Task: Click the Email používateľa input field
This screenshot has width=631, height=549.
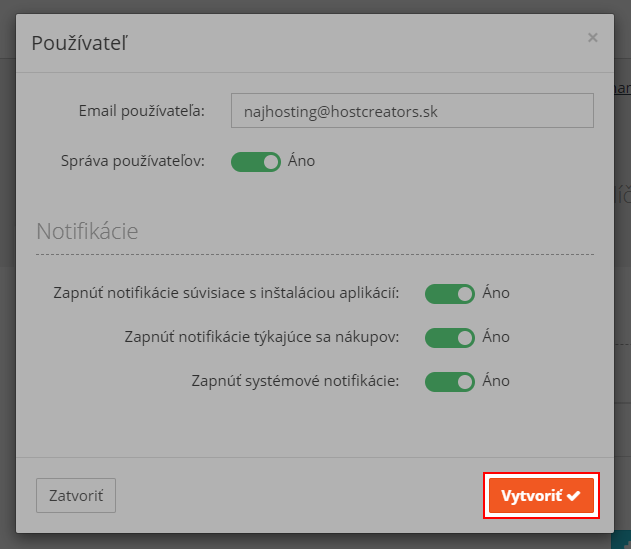Action: tap(412, 111)
